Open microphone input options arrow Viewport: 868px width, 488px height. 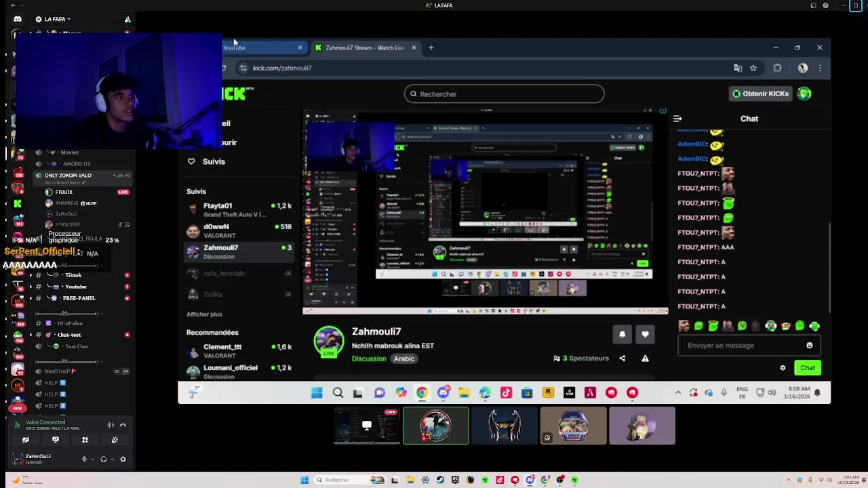(92, 459)
